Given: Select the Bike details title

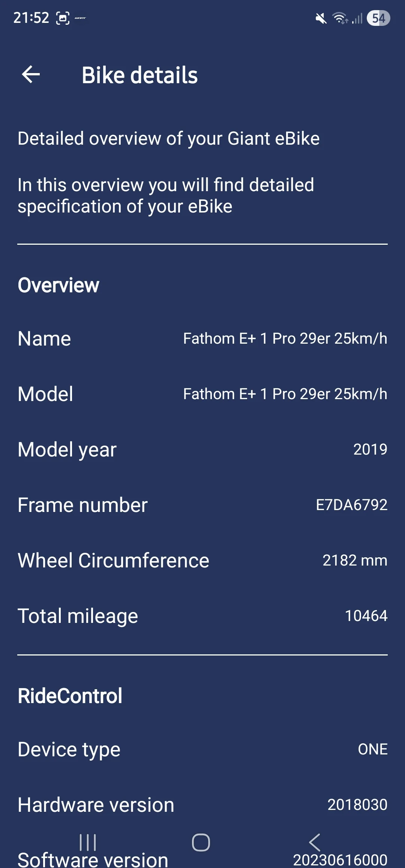Looking at the screenshot, I should coord(139,75).
